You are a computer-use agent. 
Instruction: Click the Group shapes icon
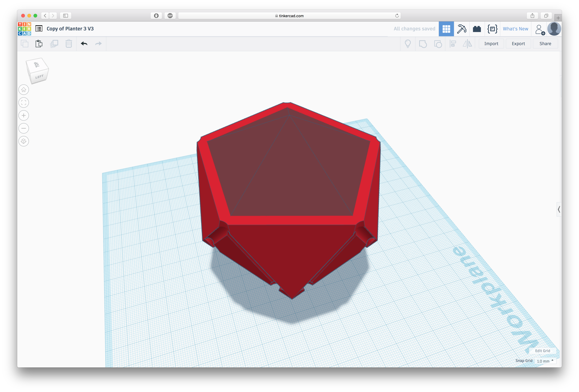[x=423, y=44]
